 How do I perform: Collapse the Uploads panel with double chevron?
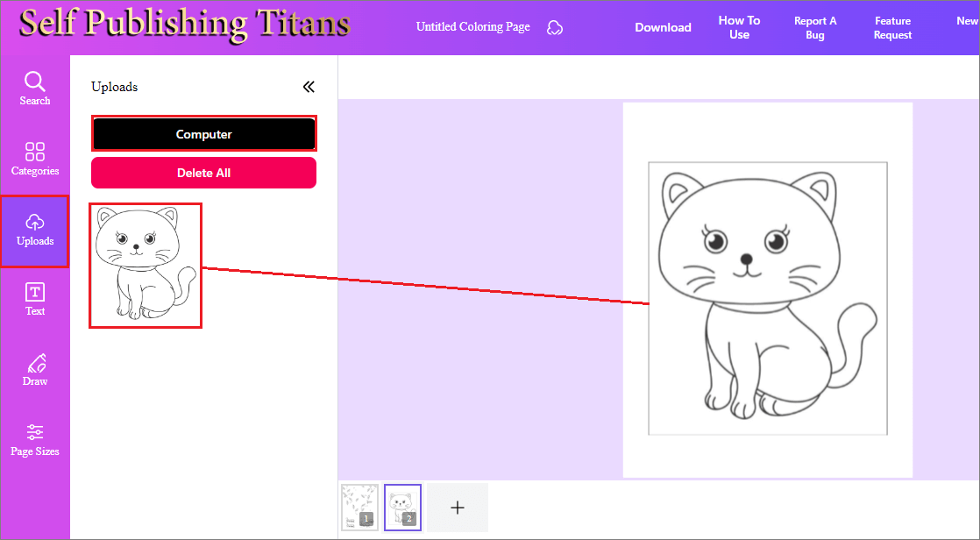(309, 87)
